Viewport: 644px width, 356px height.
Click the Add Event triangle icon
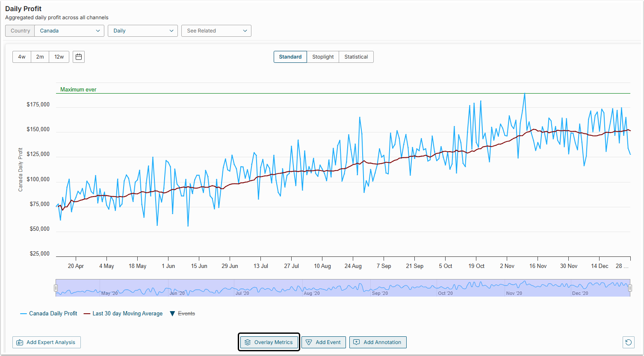pyautogui.click(x=309, y=342)
